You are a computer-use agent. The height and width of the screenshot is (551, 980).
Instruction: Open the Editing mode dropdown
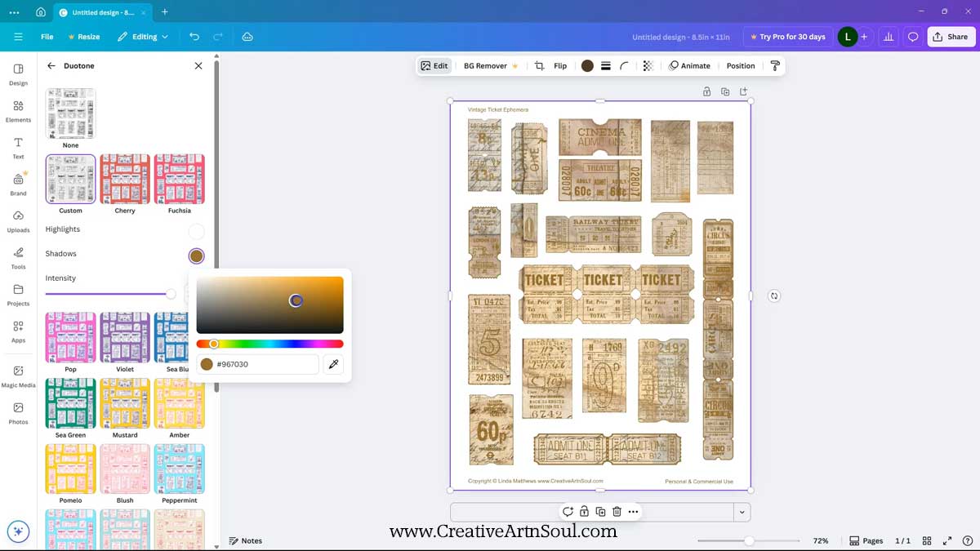pyautogui.click(x=143, y=37)
